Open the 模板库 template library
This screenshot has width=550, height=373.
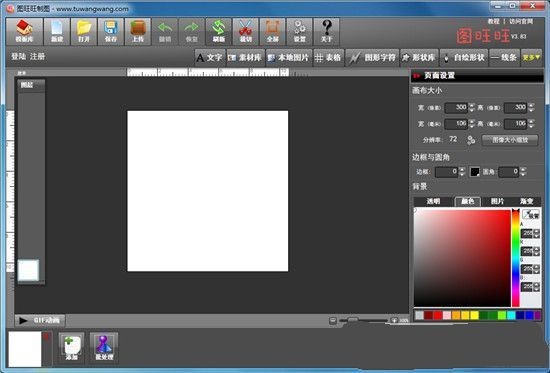click(24, 32)
